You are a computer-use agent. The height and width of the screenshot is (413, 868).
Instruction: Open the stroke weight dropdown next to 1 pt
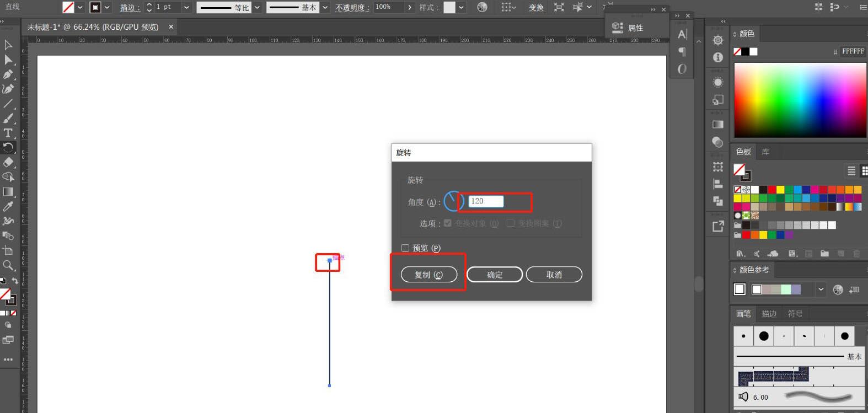point(186,7)
